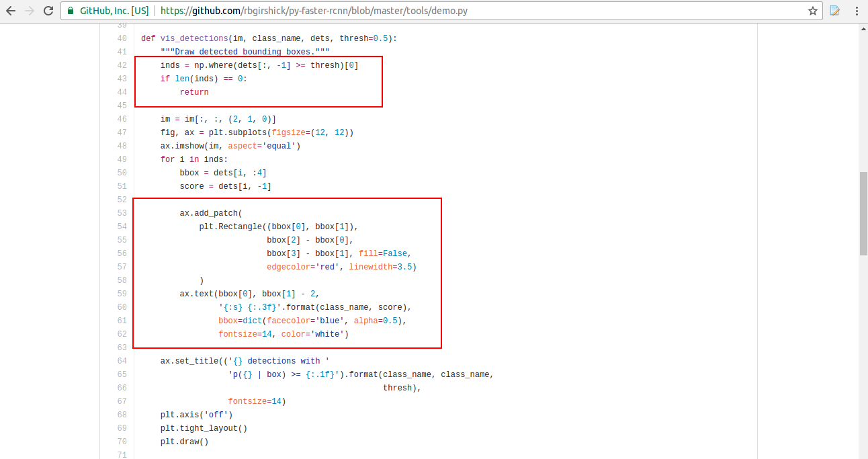868x459 pixels.
Task: Click the 'fig, ax = plt.subplots' line
Action: point(257,132)
